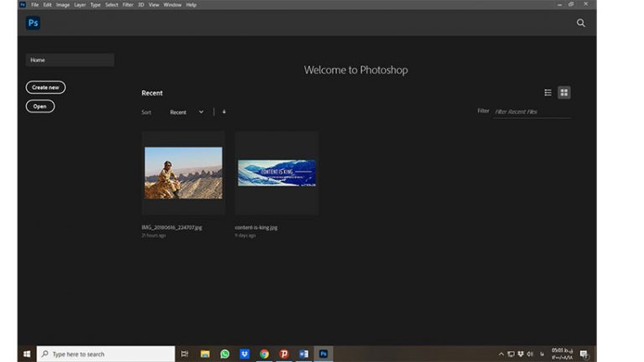Image resolution: width=644 pixels, height=362 pixels.
Task: Show hidden system tray icons
Action: coord(501,354)
